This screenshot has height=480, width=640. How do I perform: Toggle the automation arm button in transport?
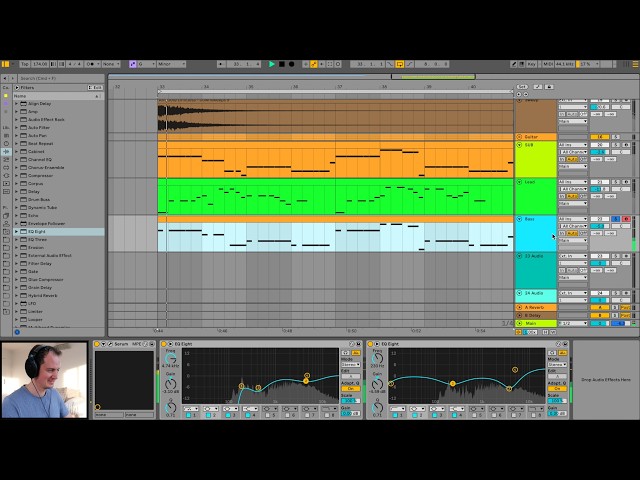(313, 64)
